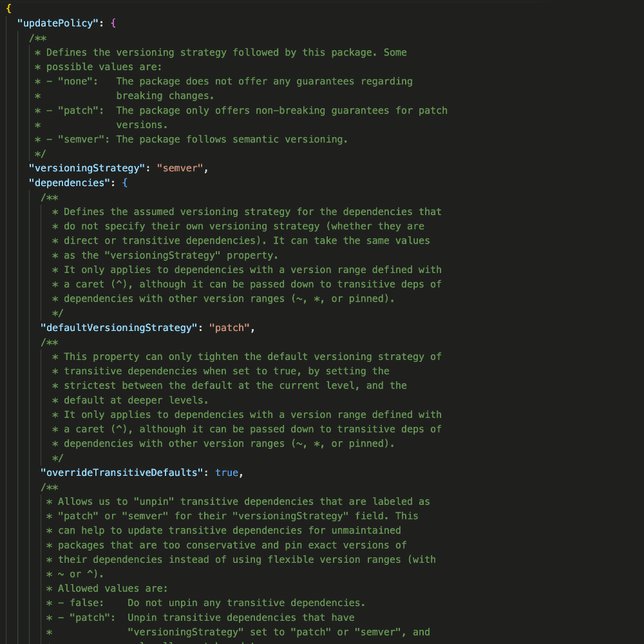Click the "dependencies" property key
The image size is (644, 644).
coord(70,182)
